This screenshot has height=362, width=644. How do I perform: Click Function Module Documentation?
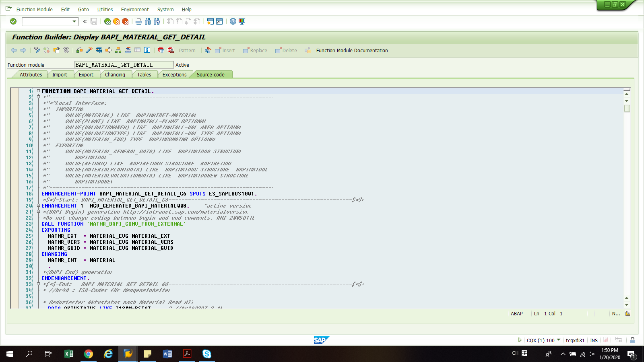coord(352,50)
